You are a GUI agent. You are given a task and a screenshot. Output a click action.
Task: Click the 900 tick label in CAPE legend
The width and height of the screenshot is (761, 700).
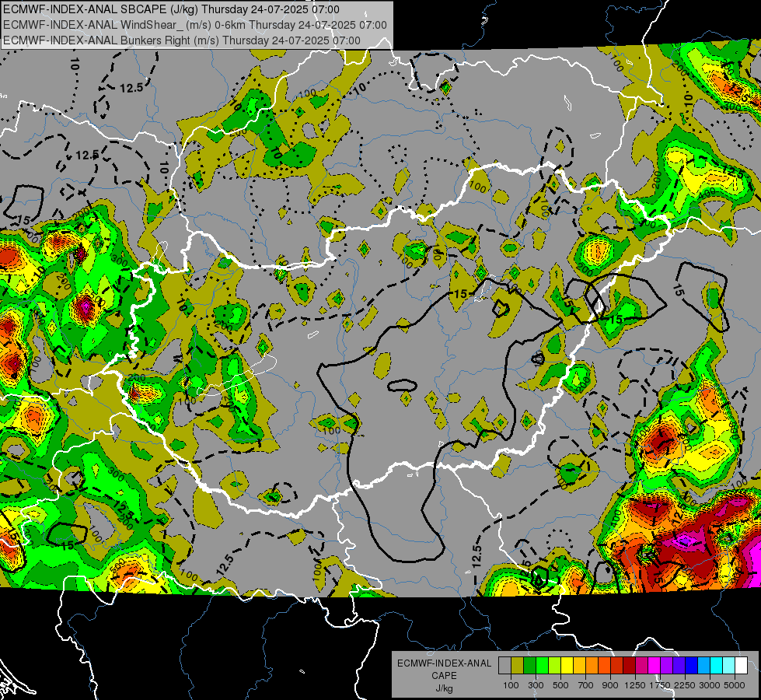coord(610,685)
